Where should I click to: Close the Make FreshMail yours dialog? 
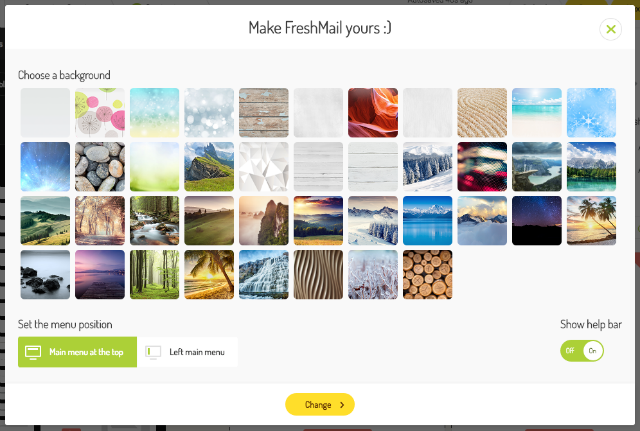click(x=610, y=29)
